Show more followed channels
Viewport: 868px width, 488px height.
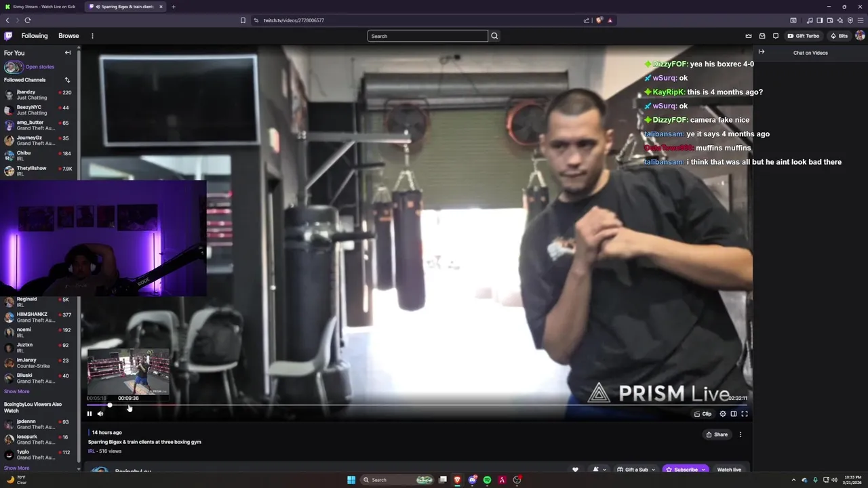(17, 391)
